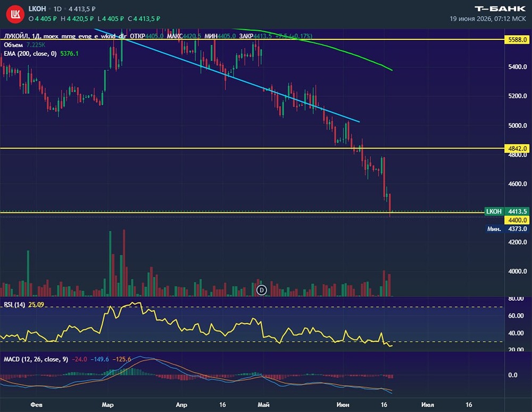The width and height of the screenshot is (532, 412).
Task: Click the 4200.0 price axis label
Action: tap(518, 242)
